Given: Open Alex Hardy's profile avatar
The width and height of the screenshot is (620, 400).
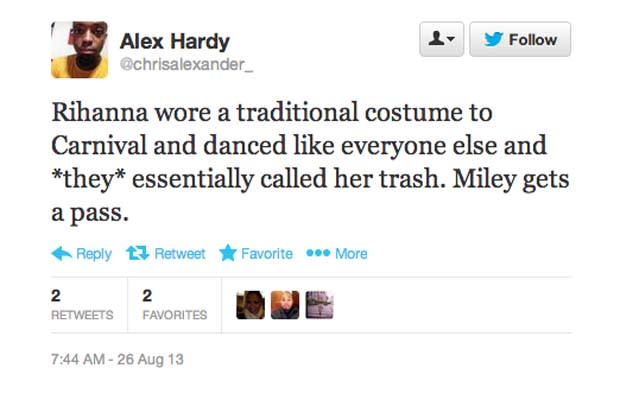Looking at the screenshot, I should pyautogui.click(x=79, y=50).
